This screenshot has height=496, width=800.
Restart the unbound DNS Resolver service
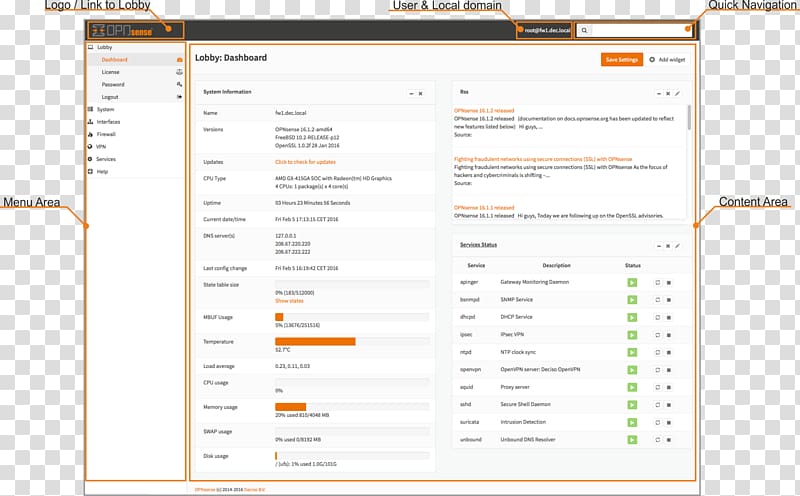(658, 440)
